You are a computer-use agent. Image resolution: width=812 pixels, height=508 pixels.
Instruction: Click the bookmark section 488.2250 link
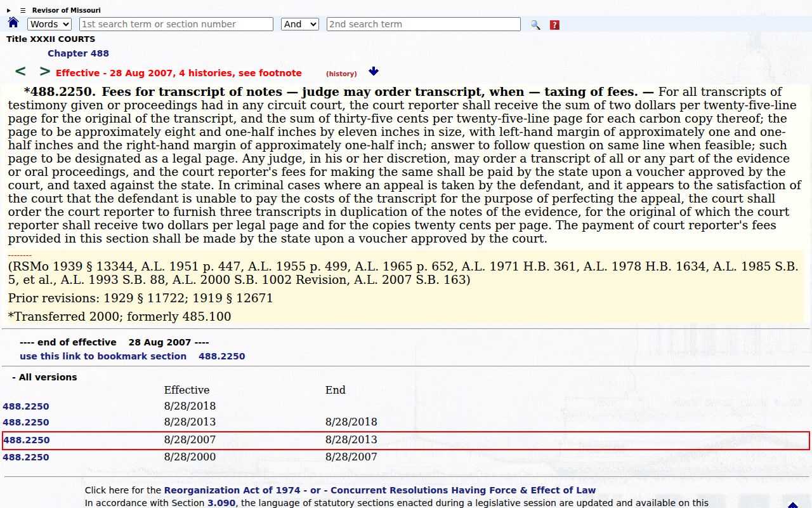point(132,356)
